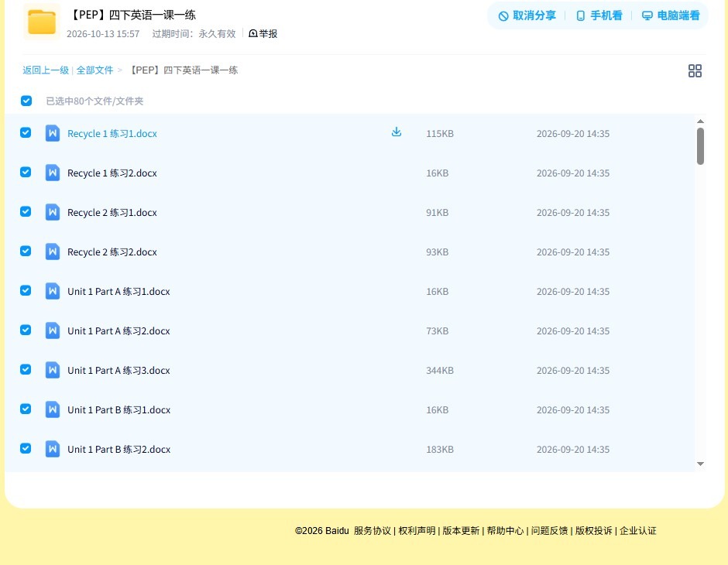Screen dimensions: 728x565
Task: Toggle checkbox for Recycle 2 练习1.docx
Action: pos(26,211)
